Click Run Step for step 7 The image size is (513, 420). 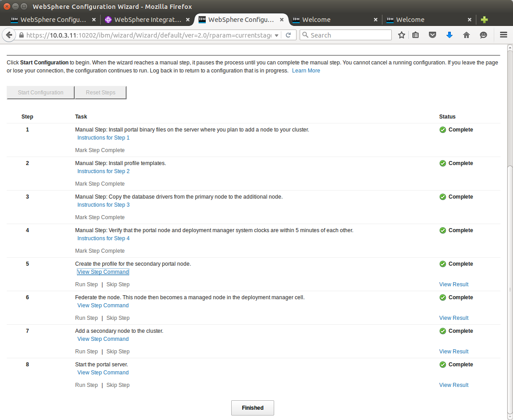point(86,352)
